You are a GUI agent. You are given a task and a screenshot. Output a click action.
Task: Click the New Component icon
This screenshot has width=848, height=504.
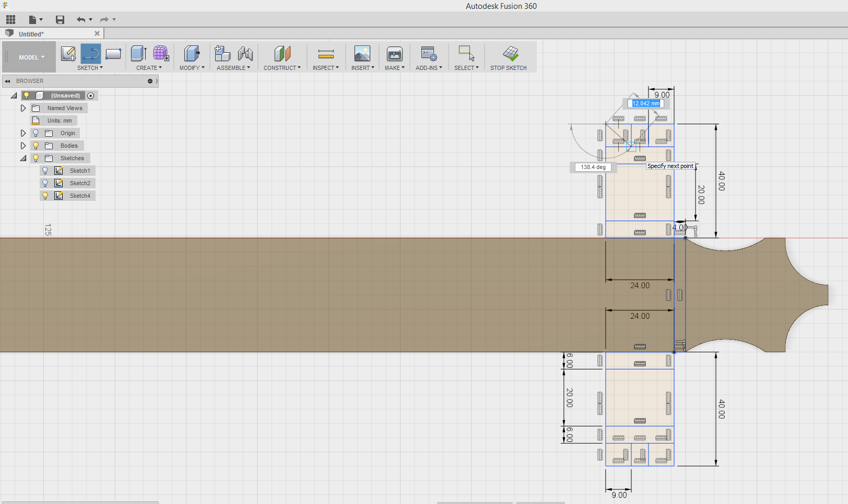(222, 53)
